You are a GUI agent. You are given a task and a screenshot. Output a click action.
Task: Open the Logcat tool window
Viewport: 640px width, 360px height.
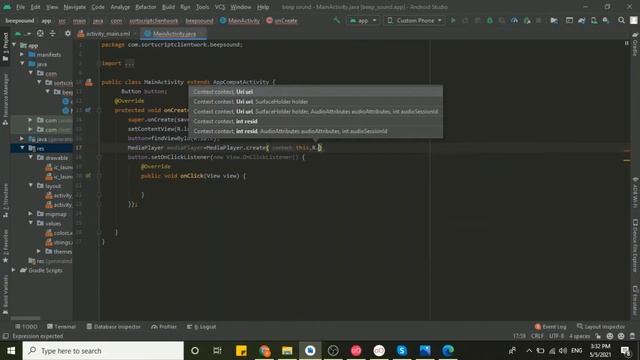pos(202,327)
